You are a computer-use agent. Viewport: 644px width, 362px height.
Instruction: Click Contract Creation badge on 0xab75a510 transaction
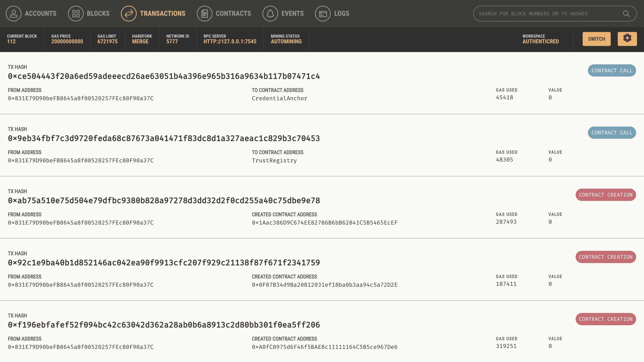605,195
